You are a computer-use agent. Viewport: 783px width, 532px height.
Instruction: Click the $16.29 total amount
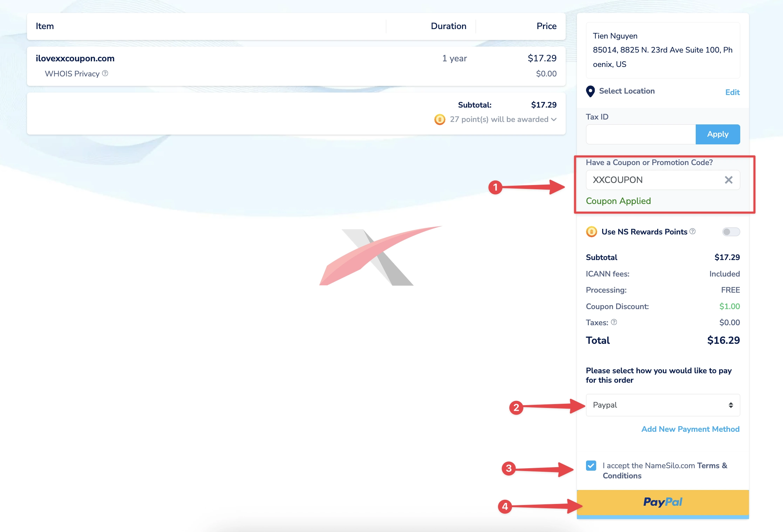coord(723,340)
